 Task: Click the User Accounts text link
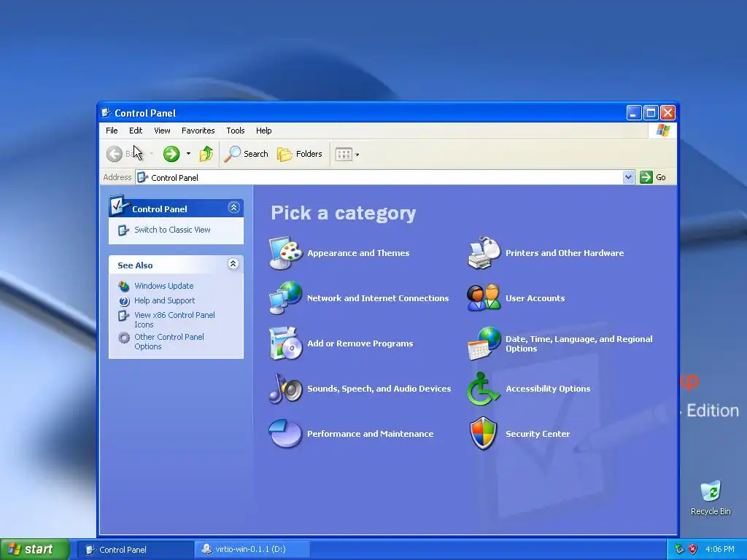point(535,298)
